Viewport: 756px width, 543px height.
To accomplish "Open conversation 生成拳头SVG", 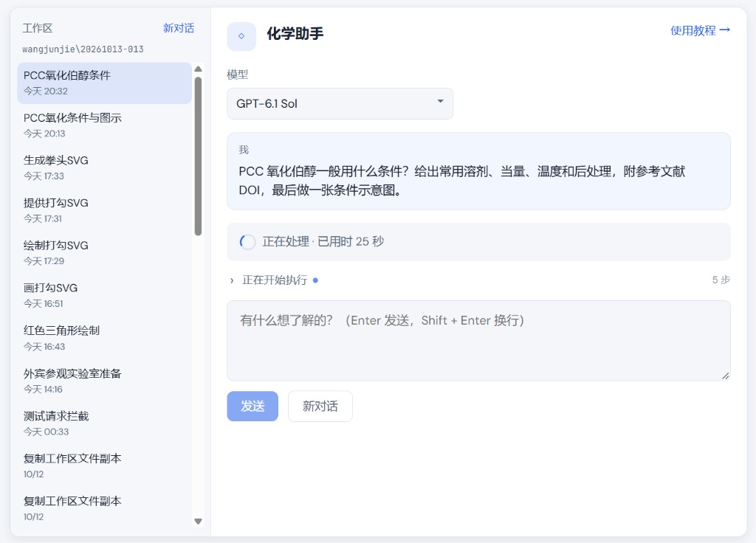I will pyautogui.click(x=105, y=167).
